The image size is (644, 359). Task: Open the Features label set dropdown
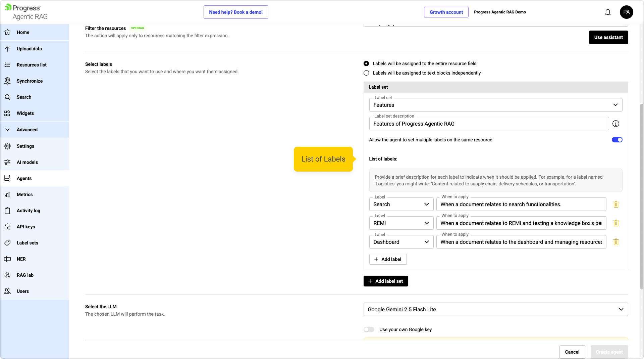point(495,105)
